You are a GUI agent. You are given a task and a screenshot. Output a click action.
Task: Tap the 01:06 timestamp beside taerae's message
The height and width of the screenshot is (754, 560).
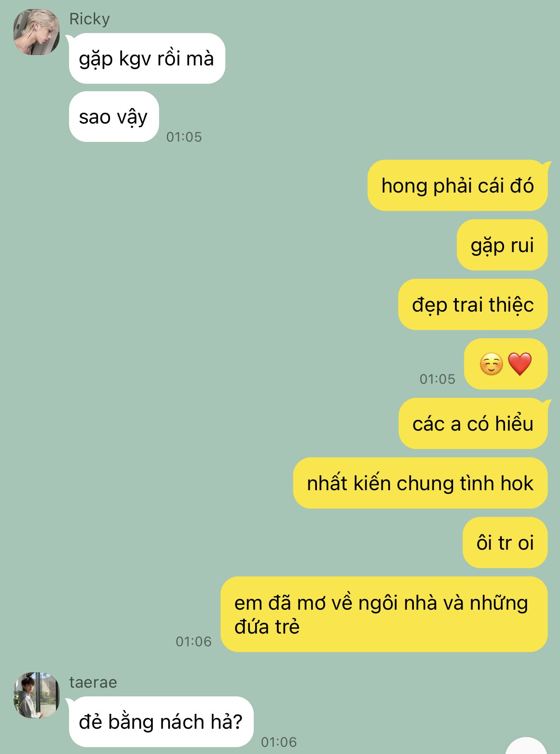(279, 742)
